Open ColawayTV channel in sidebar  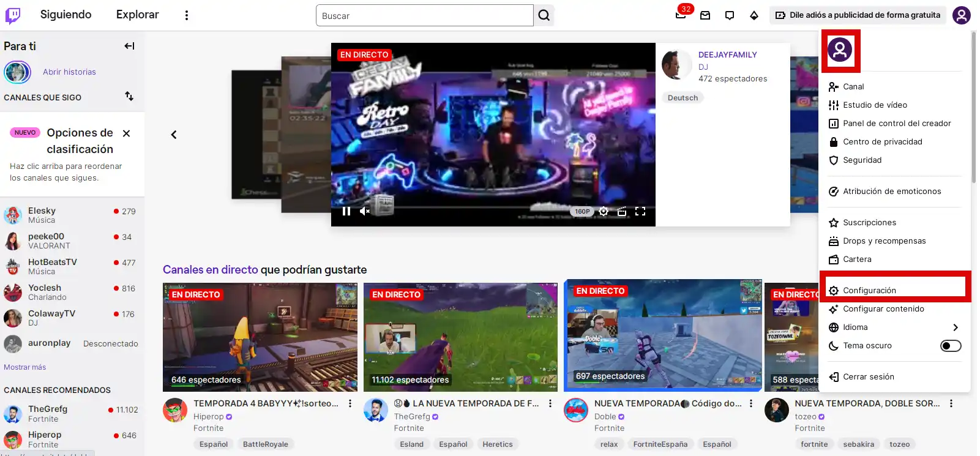click(72, 318)
